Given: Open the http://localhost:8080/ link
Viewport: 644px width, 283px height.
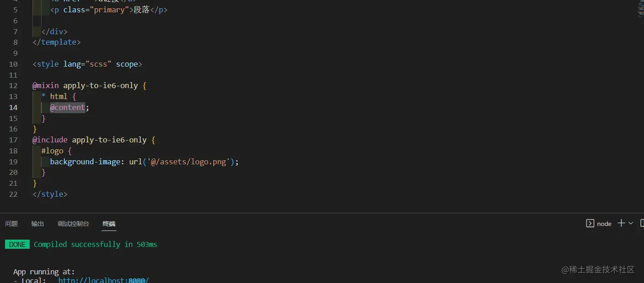Looking at the screenshot, I should [x=103, y=280].
